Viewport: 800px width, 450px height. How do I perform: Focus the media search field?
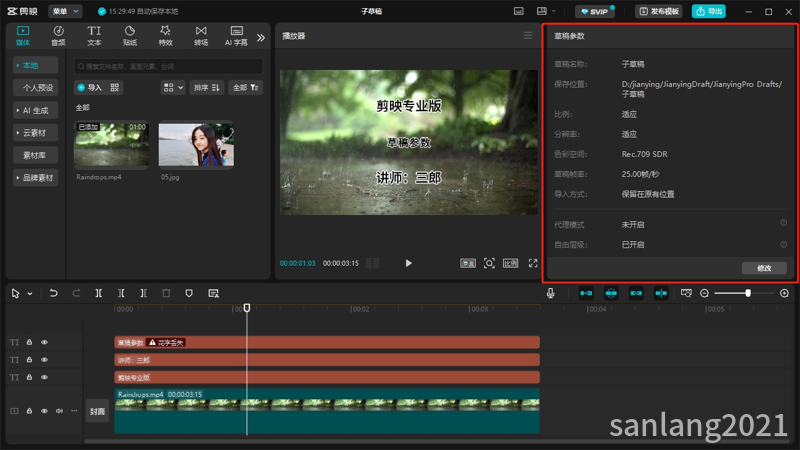point(168,66)
